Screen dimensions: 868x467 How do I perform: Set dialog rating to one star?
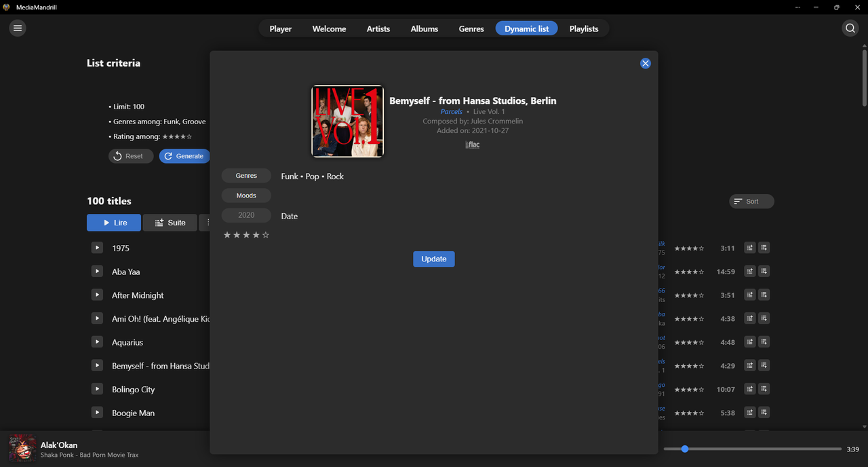point(227,235)
